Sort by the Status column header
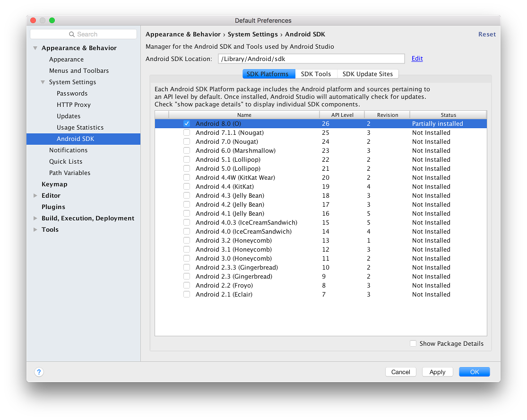This screenshot has width=527, height=420. (449, 114)
